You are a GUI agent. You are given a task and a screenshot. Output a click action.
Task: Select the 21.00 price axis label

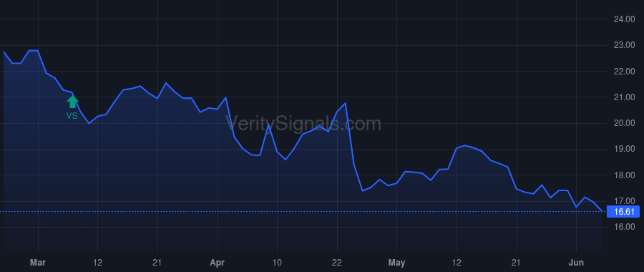[624, 97]
